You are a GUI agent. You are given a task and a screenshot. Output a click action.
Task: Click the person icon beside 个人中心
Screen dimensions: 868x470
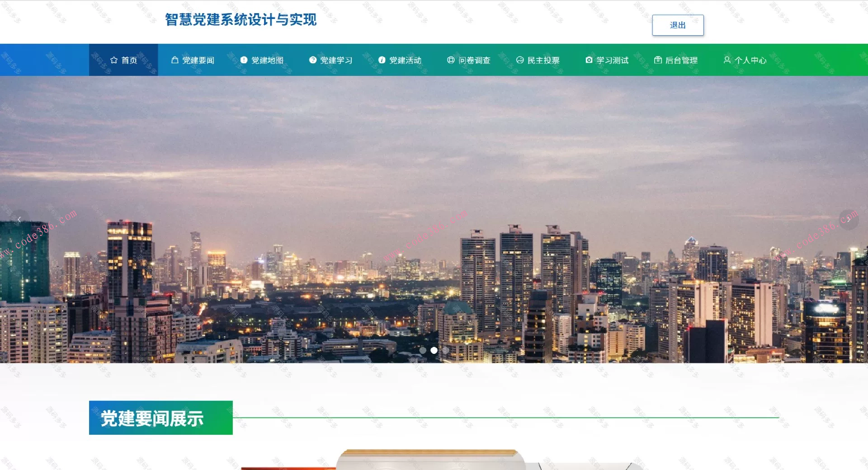point(727,59)
